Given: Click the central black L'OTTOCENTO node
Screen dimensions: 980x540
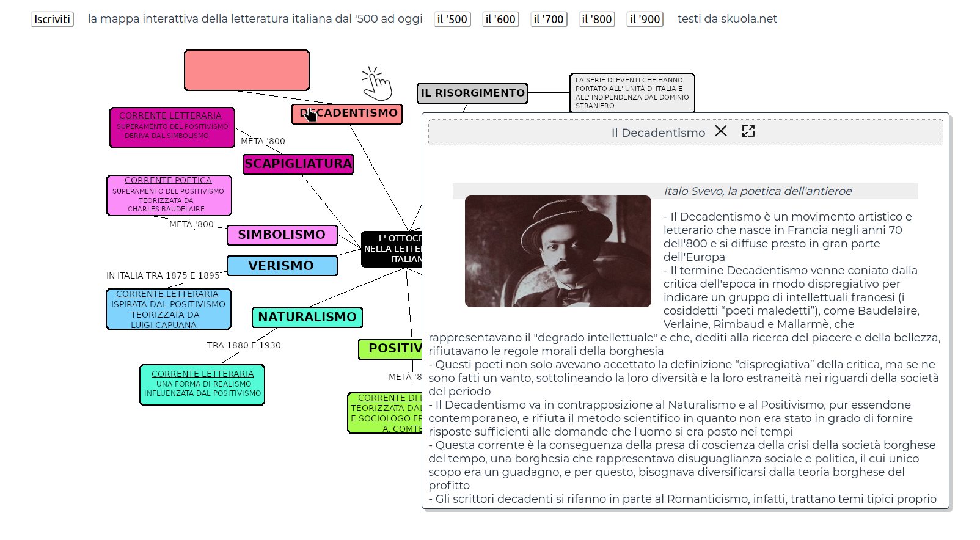Looking at the screenshot, I should click(392, 249).
